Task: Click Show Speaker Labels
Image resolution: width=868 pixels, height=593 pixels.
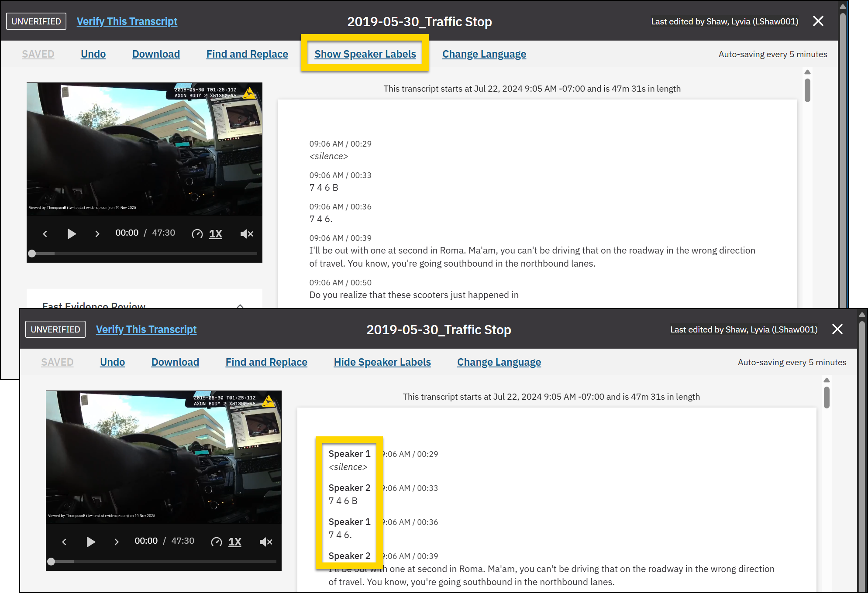Action: 365,54
